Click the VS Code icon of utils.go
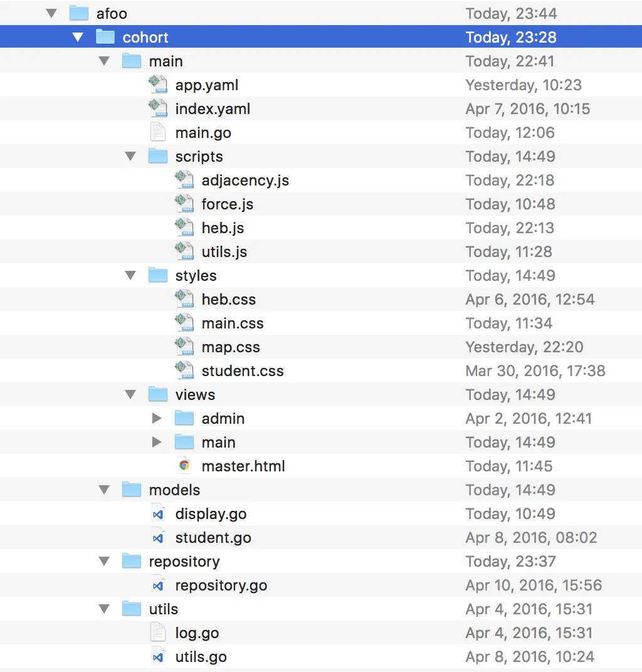Viewport: 642px width, 672px height. (158, 657)
